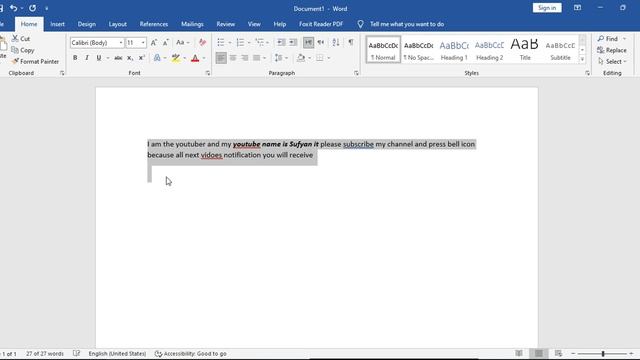Toggle left-to-right text direction
The width and height of the screenshot is (640, 360).
tap(309, 42)
